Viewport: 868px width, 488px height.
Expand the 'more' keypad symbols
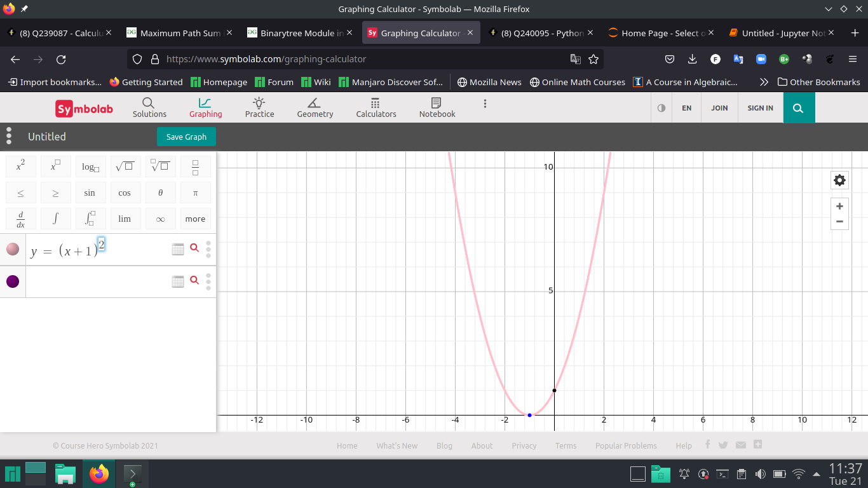[x=195, y=219]
